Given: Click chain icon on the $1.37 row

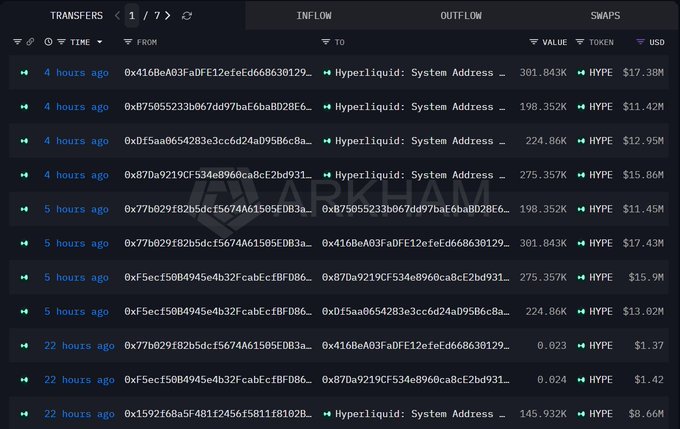Looking at the screenshot, I should click(x=24, y=346).
